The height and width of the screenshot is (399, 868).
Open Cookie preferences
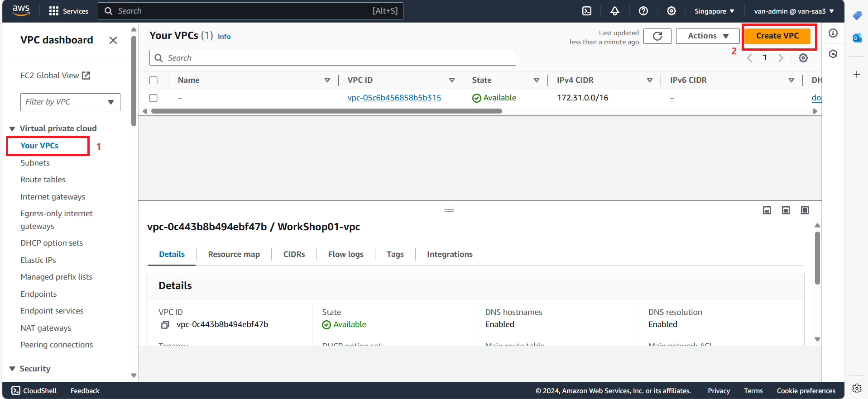[x=806, y=391]
